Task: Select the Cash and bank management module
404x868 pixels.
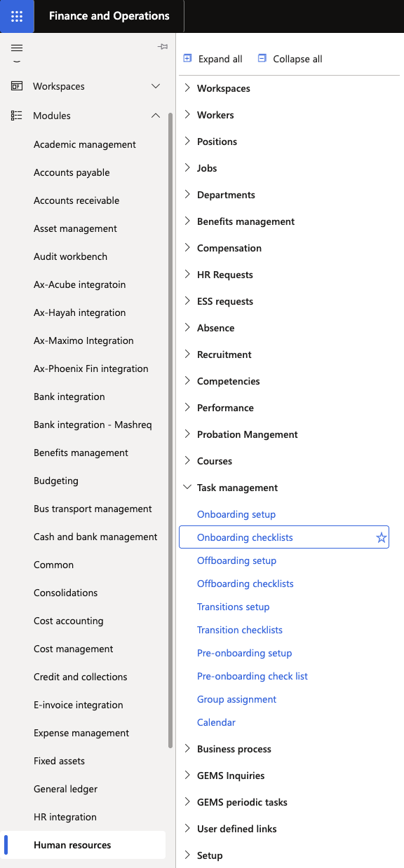Action: (95, 537)
